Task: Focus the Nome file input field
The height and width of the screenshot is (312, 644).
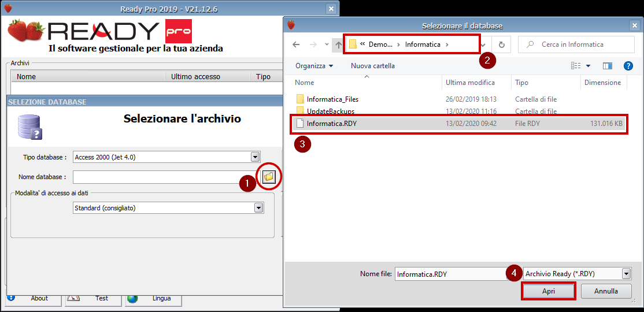Action: pyautogui.click(x=451, y=274)
